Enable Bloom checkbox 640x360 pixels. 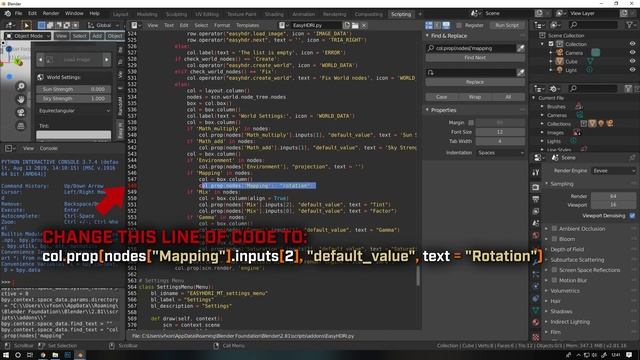[554, 239]
